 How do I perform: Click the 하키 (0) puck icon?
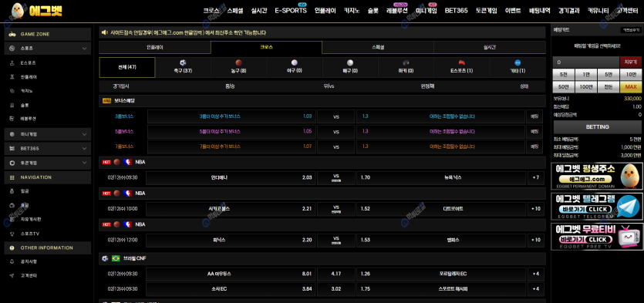point(406,62)
